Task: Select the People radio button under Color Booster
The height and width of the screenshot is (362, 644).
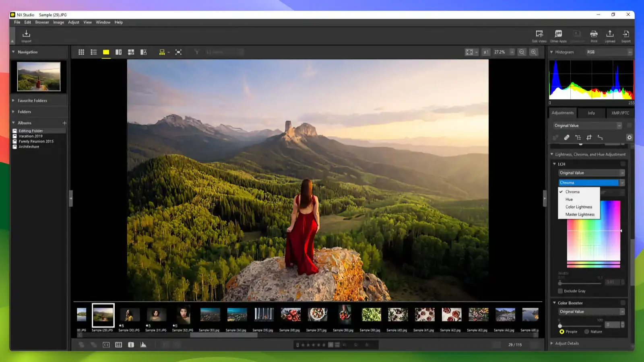Action: [x=562, y=331]
